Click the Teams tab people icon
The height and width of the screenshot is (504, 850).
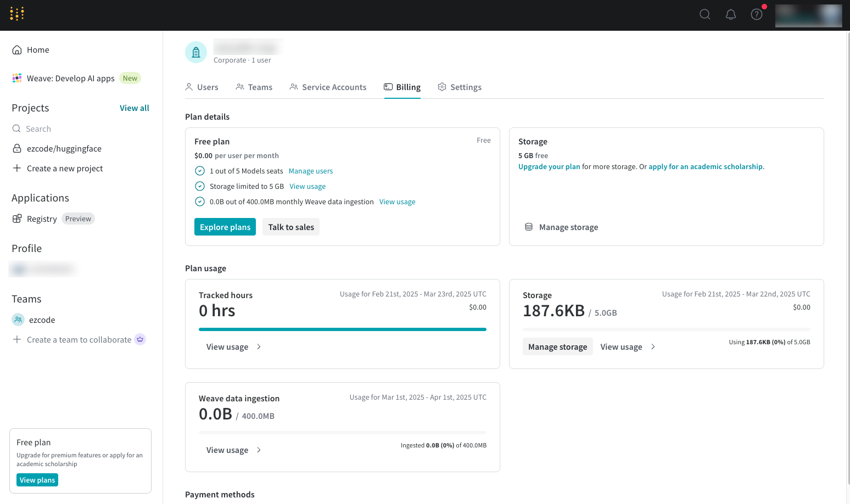pos(240,87)
